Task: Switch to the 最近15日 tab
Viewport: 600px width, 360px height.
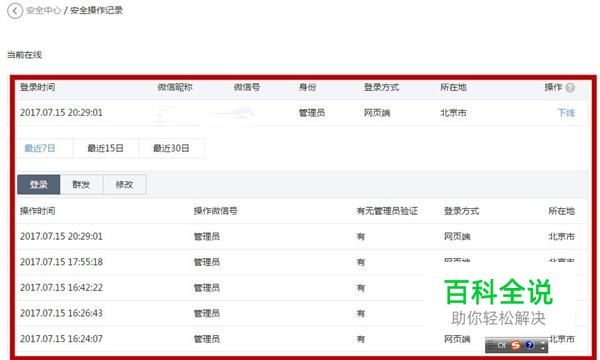Action: (106, 148)
